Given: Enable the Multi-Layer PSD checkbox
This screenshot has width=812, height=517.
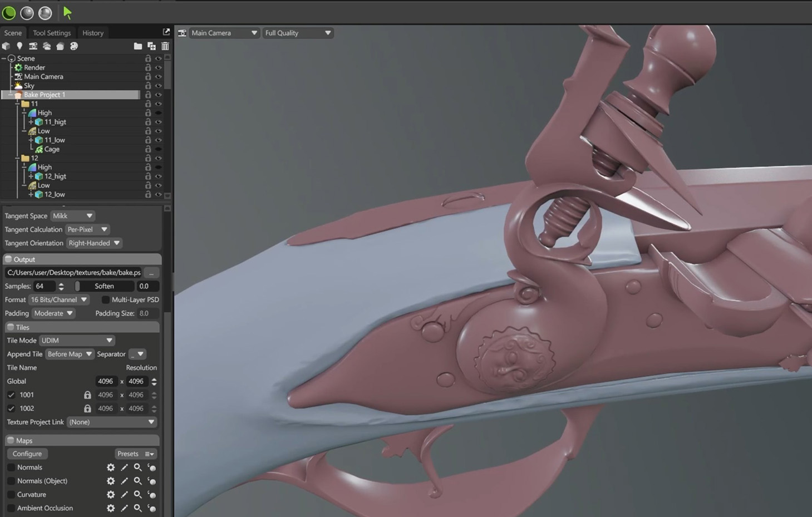Looking at the screenshot, I should tap(105, 299).
